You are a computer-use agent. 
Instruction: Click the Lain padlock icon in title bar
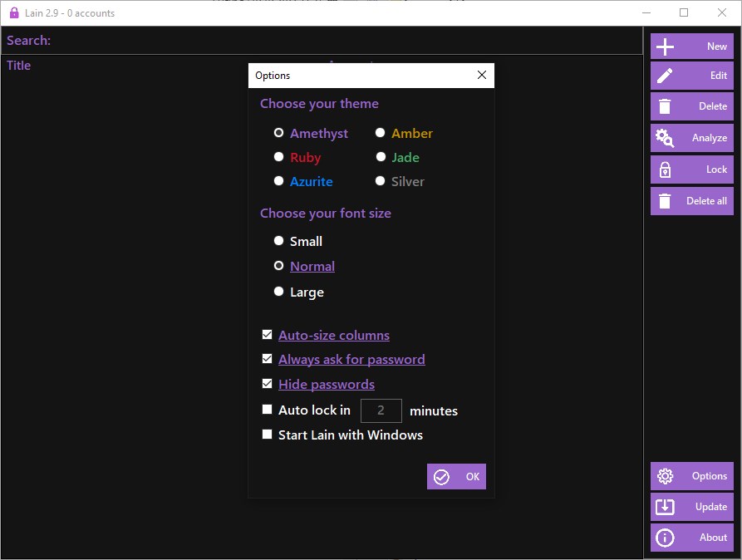(14, 12)
